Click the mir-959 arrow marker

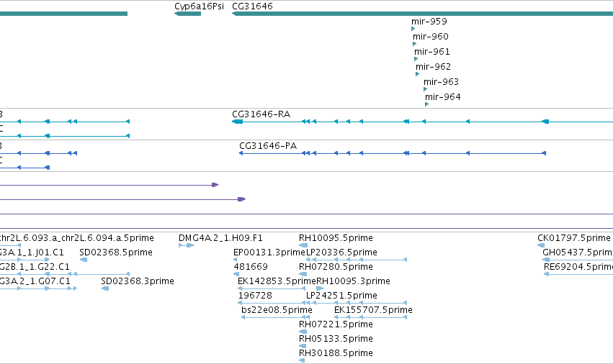pos(413,29)
